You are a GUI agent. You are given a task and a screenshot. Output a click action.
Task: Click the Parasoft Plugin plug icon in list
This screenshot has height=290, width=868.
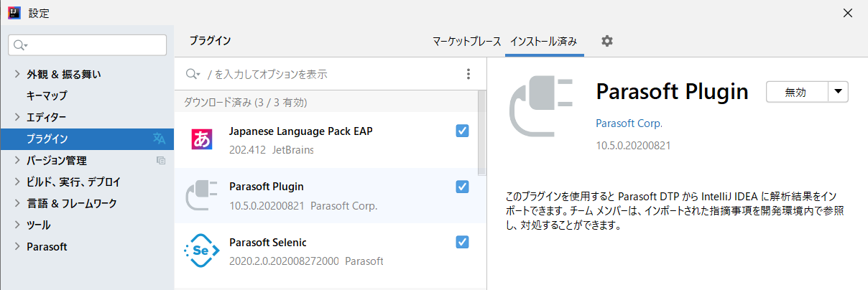click(x=202, y=195)
